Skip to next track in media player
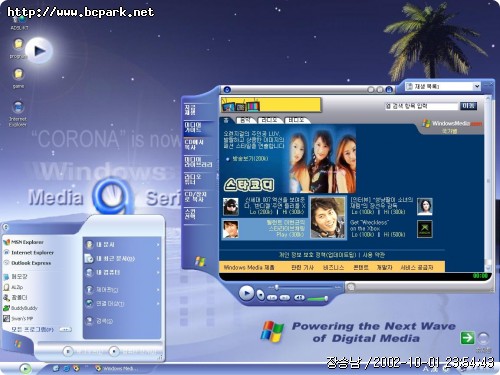Viewport: 500px width, 375px height. tap(285, 298)
